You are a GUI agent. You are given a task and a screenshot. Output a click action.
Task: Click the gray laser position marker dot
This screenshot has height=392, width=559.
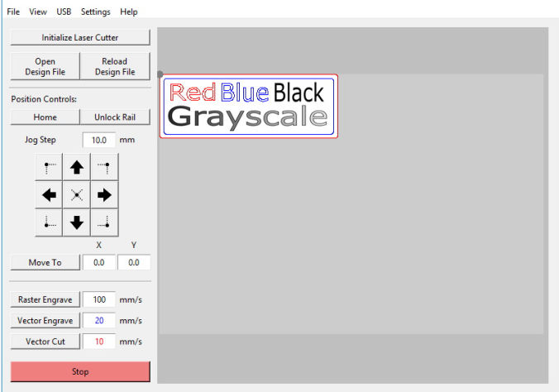(160, 74)
